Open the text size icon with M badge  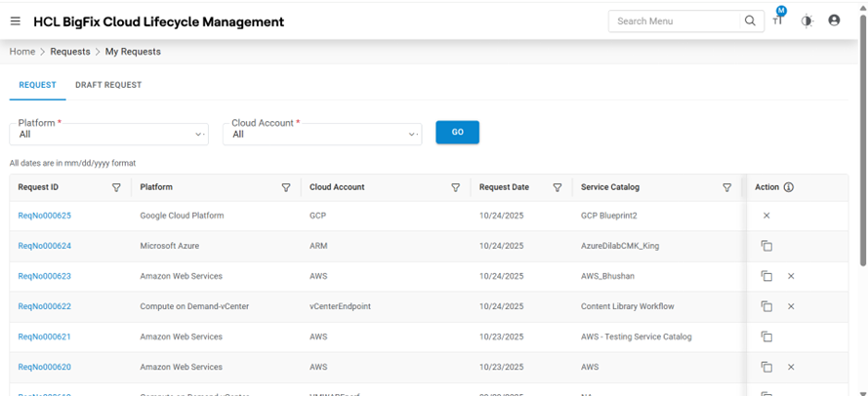coord(778,20)
